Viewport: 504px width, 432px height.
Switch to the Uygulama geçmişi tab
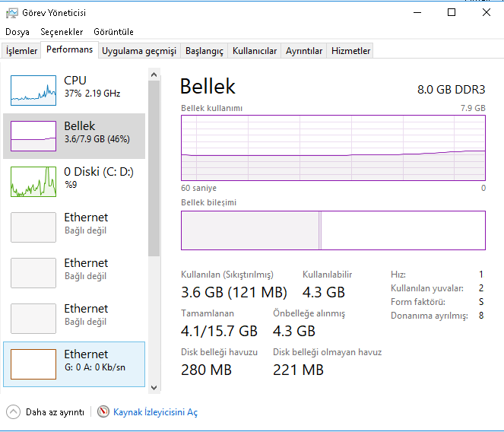tap(139, 51)
